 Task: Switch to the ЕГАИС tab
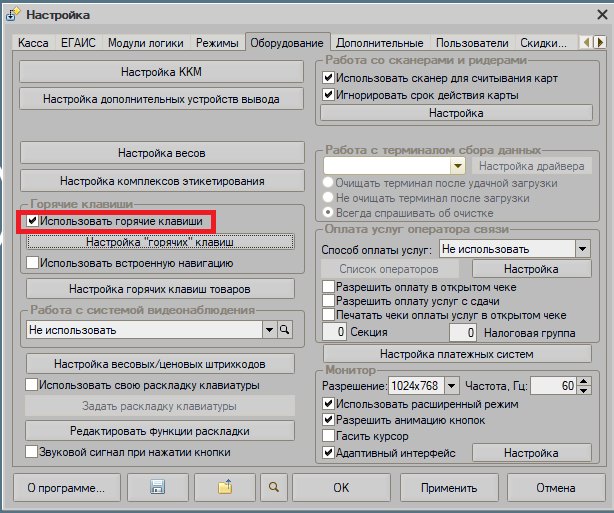pos(78,43)
